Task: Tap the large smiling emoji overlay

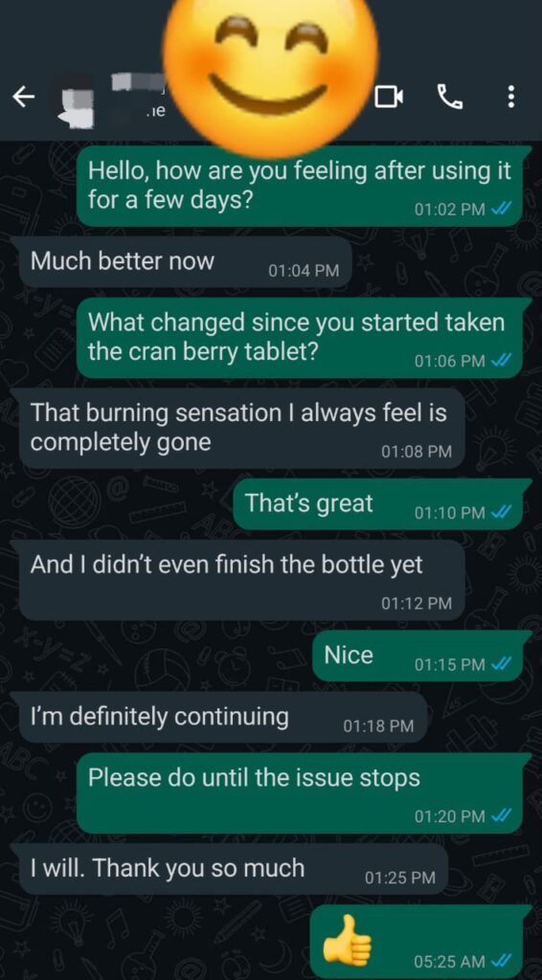Action: coord(271,73)
